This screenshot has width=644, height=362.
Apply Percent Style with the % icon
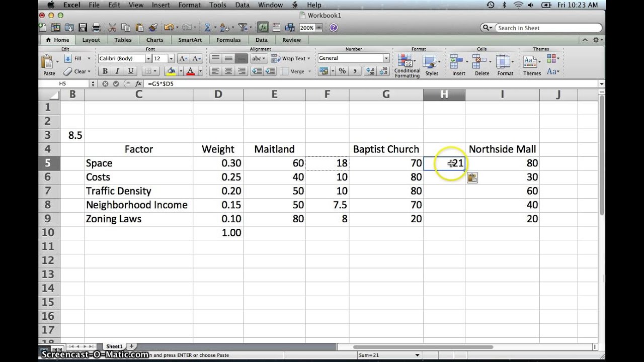342,71
